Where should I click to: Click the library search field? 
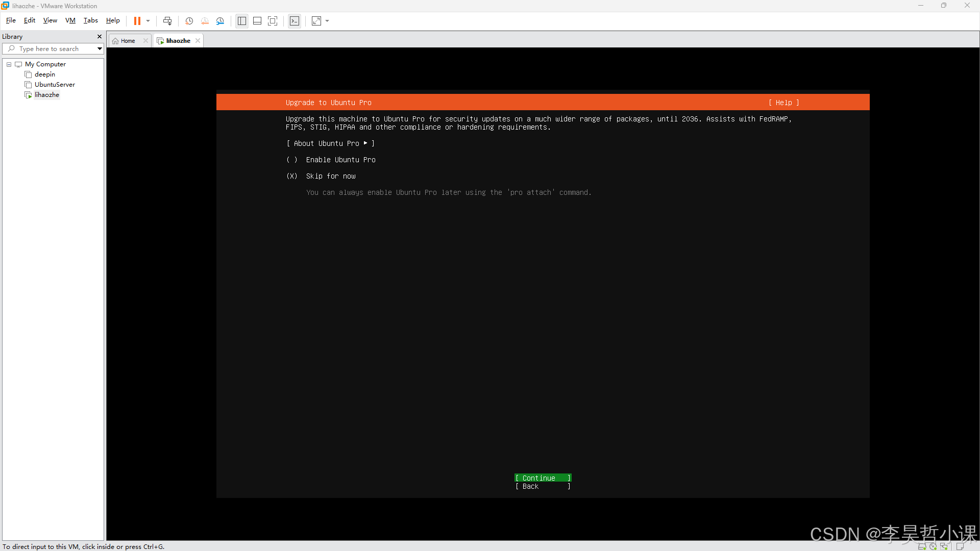click(x=53, y=48)
